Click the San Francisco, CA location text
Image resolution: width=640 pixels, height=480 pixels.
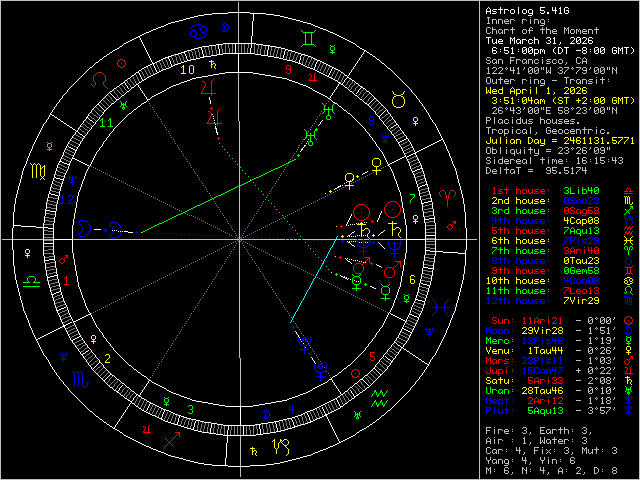pos(526,59)
